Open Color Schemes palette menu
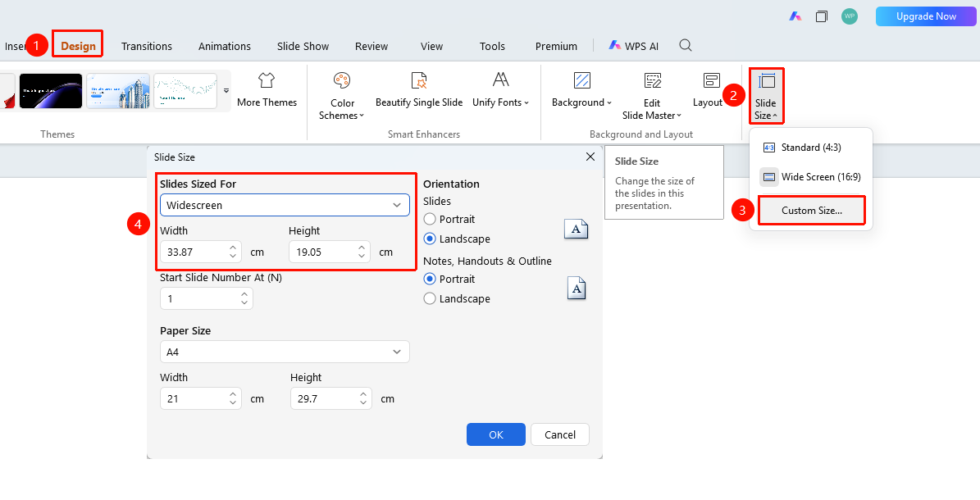 coord(342,96)
